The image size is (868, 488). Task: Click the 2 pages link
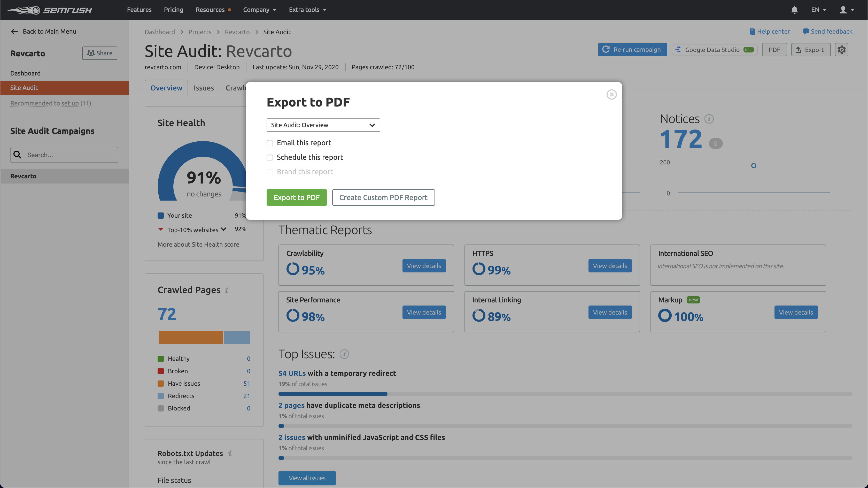coord(291,405)
